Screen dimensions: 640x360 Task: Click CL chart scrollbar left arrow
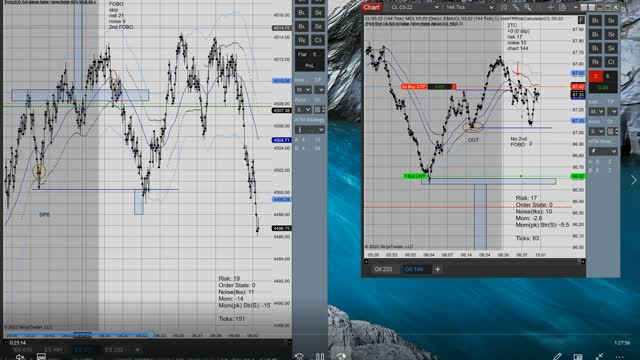pyautogui.click(x=366, y=261)
